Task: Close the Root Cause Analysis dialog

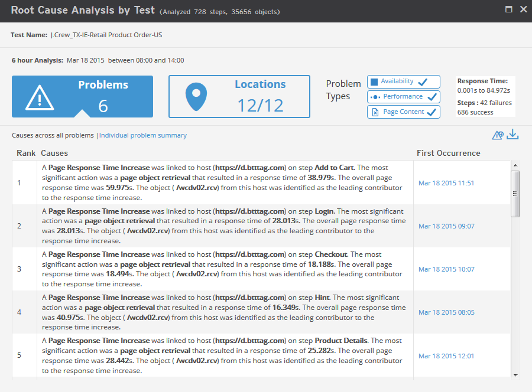Action: coord(524,9)
